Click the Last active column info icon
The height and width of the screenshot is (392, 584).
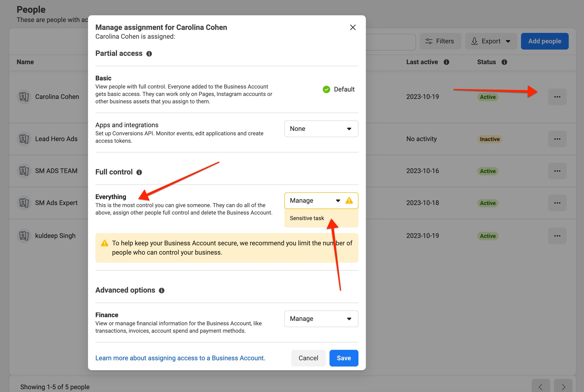tap(446, 62)
